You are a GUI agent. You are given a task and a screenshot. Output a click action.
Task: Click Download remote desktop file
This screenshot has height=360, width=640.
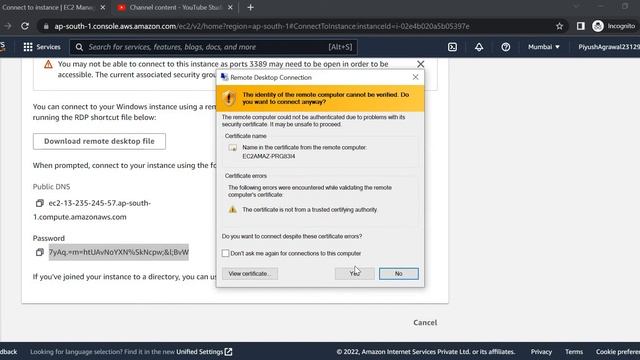click(x=99, y=141)
